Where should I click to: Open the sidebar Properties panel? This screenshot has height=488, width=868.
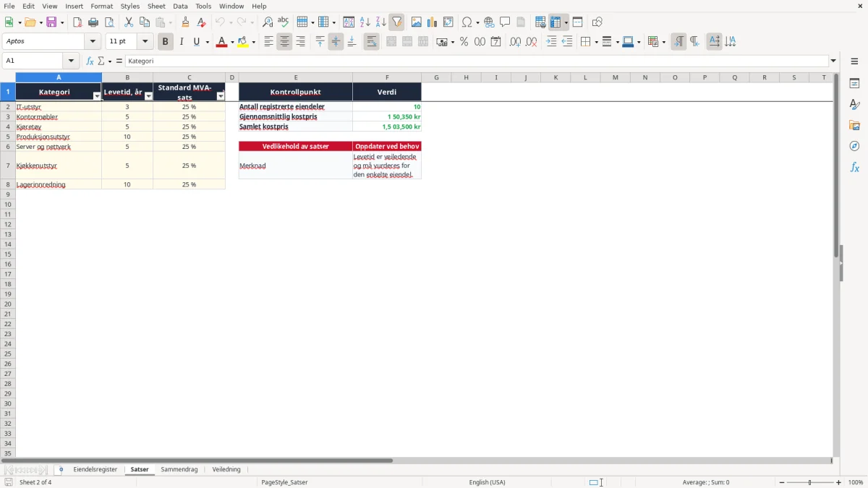[854, 83]
